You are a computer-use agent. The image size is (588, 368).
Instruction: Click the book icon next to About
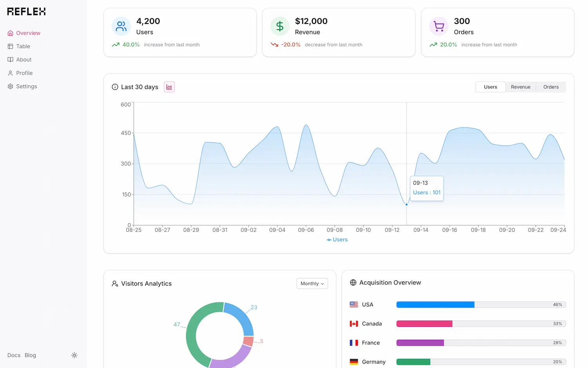pos(10,60)
